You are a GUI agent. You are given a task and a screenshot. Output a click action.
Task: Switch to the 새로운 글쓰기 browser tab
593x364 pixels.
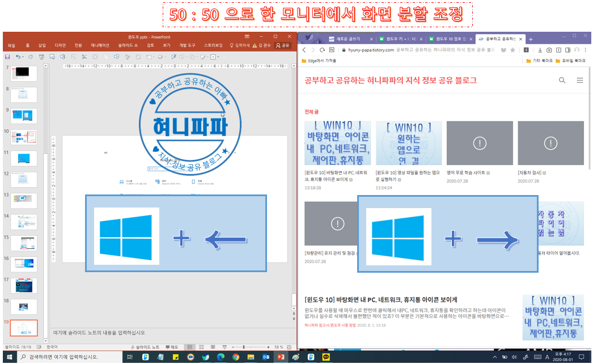(348, 39)
